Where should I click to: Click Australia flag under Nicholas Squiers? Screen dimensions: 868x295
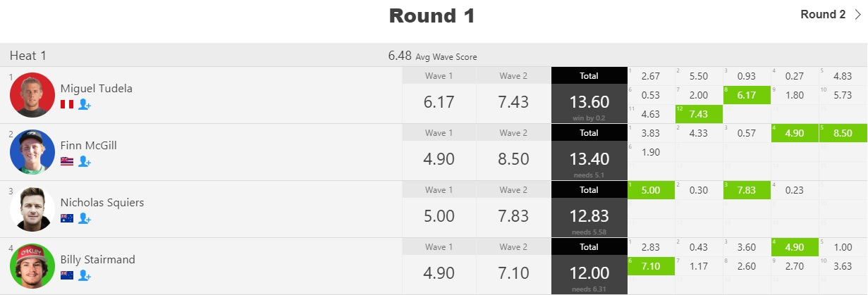click(x=67, y=218)
